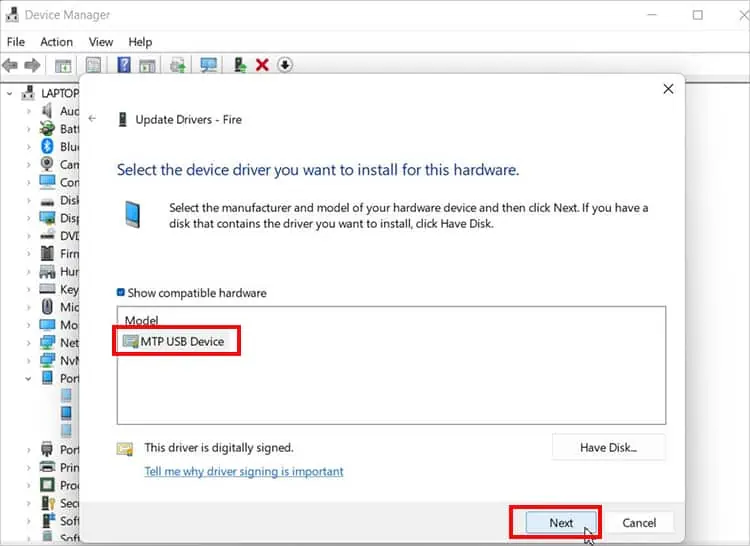Expand the Network adapters category chevron
The height and width of the screenshot is (546, 750).
(x=28, y=343)
